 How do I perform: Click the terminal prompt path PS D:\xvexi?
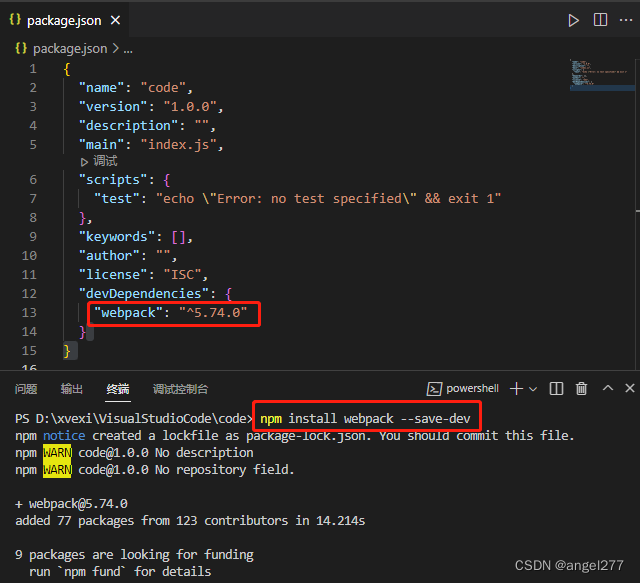click(x=134, y=418)
